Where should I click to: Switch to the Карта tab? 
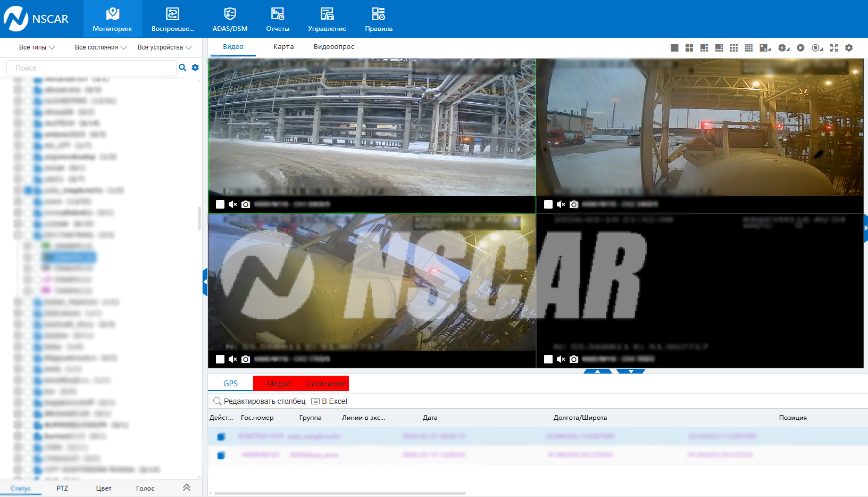[x=283, y=47]
